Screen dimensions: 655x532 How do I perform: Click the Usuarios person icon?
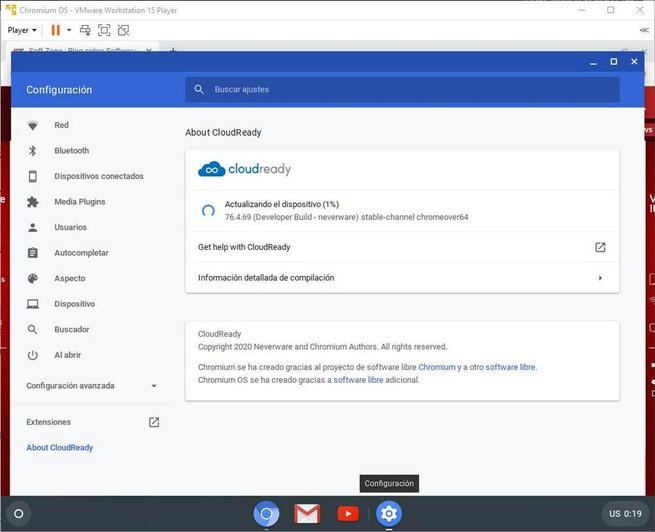click(33, 228)
